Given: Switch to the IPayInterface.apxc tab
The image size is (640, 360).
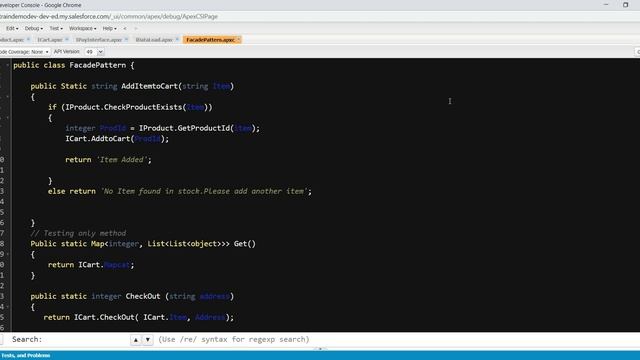Looking at the screenshot, I should click(x=99, y=40).
